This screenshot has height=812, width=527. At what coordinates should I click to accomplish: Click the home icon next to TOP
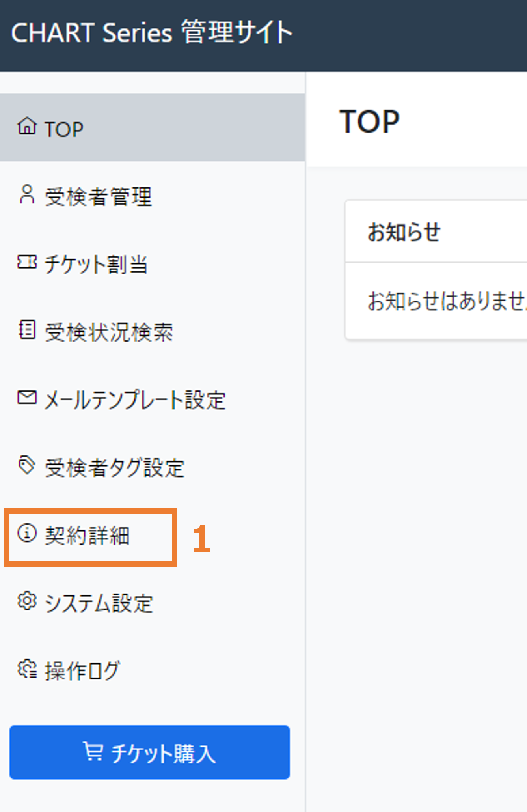pos(27,126)
